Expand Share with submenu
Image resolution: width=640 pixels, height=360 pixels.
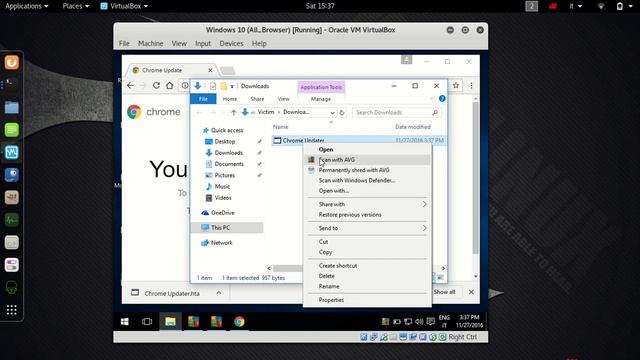(x=367, y=204)
